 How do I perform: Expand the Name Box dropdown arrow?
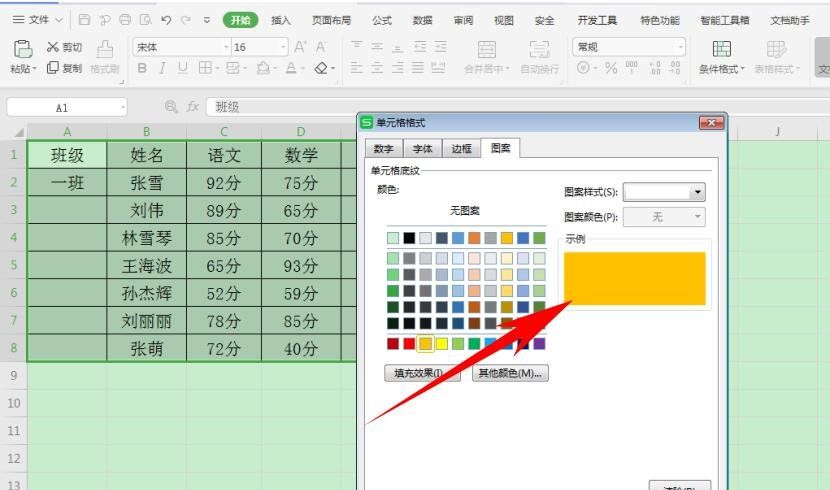123,107
